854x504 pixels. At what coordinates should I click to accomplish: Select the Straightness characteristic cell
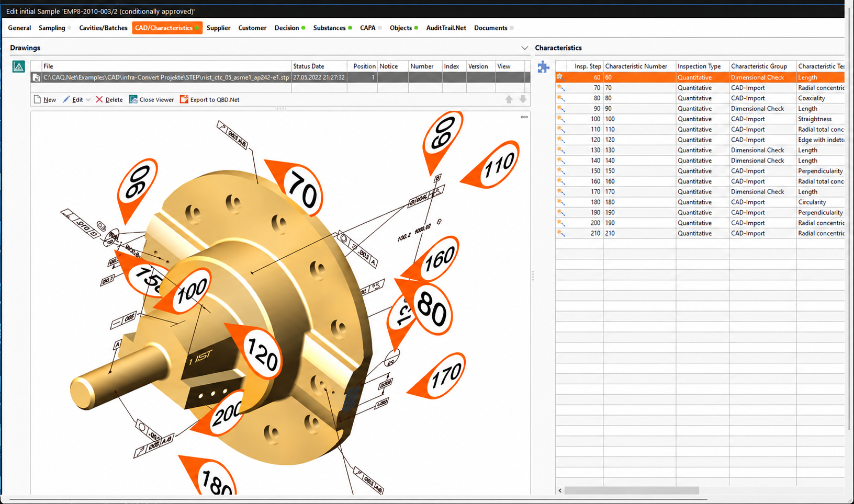pyautogui.click(x=821, y=119)
